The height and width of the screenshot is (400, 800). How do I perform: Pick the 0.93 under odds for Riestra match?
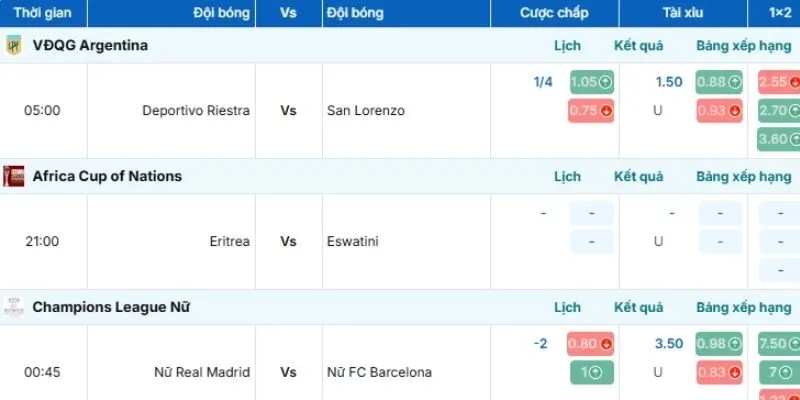pyautogui.click(x=719, y=111)
